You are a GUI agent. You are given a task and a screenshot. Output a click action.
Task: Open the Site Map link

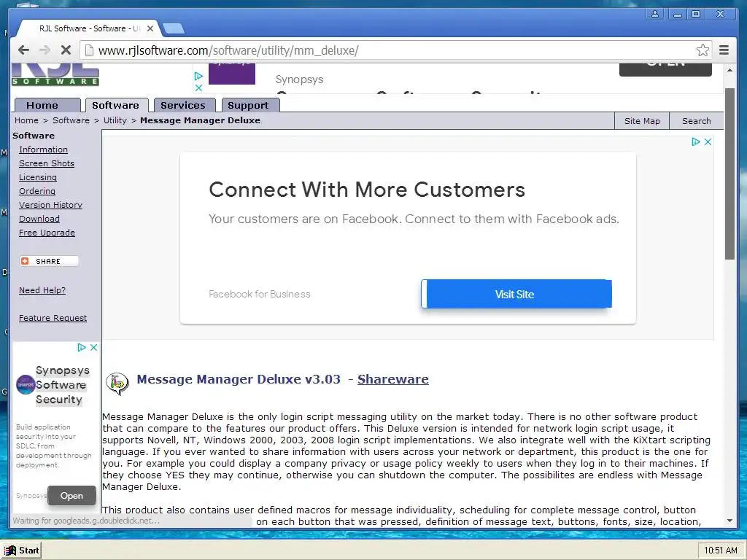pyautogui.click(x=642, y=121)
